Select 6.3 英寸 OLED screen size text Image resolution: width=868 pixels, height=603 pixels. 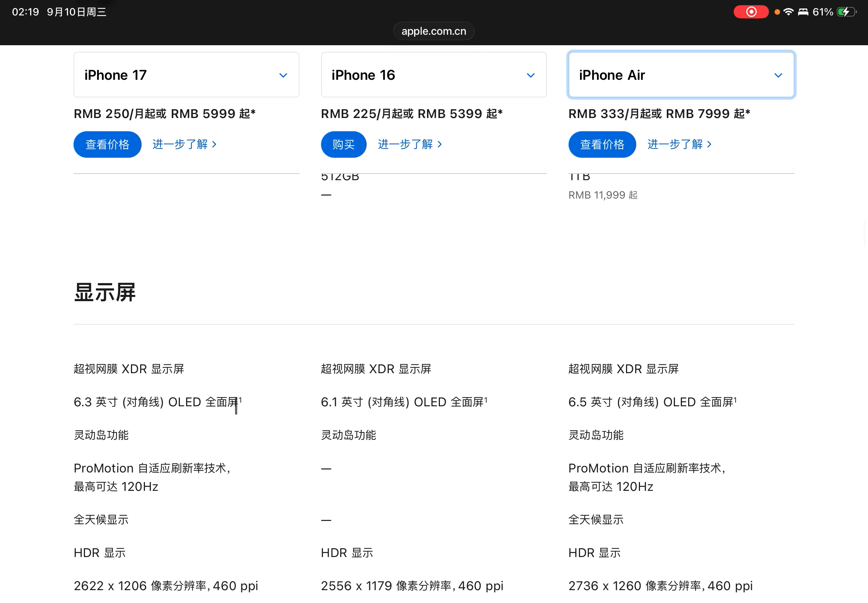(157, 402)
